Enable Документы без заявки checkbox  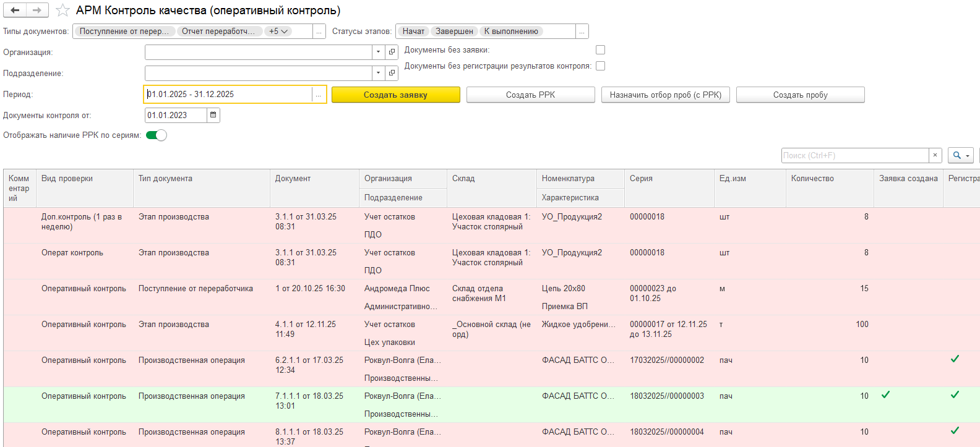click(600, 49)
